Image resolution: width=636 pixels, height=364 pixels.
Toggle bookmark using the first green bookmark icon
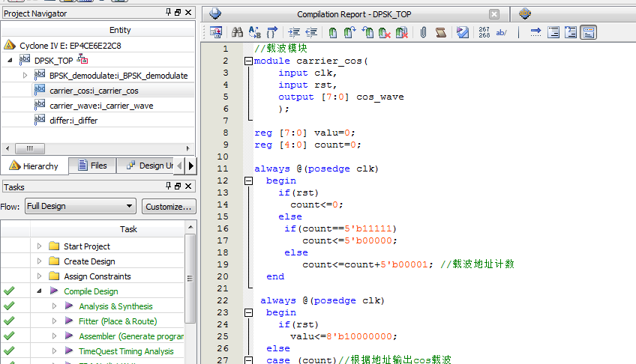[332, 33]
